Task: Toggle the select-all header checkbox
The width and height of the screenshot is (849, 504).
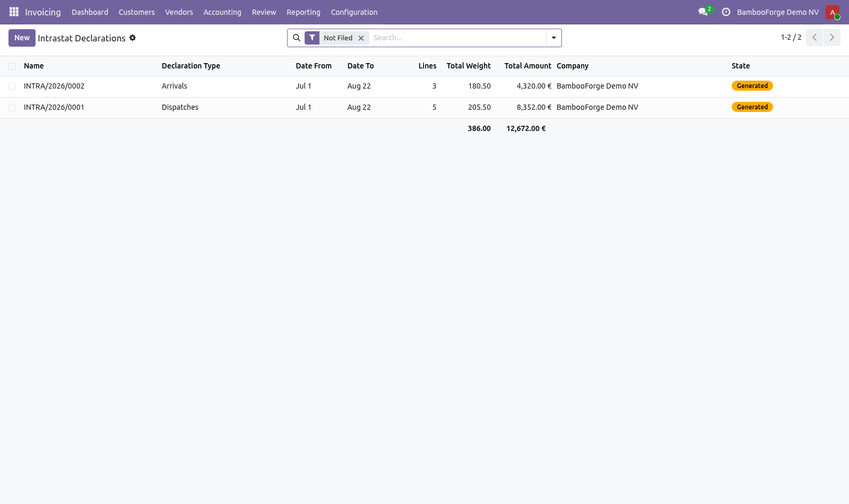Action: pos(12,66)
